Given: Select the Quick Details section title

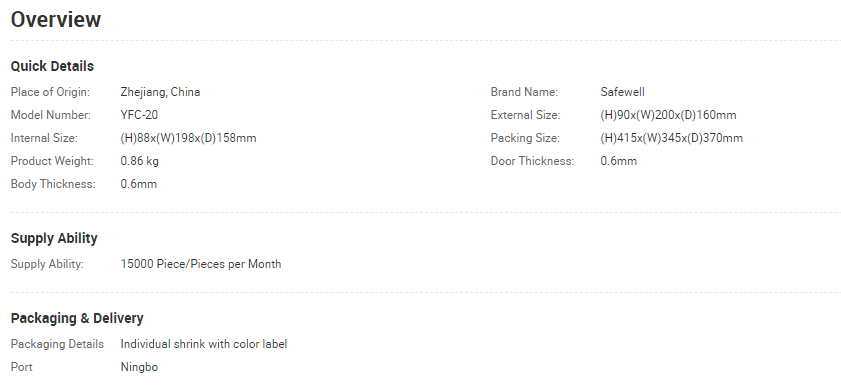Looking at the screenshot, I should 52,66.
